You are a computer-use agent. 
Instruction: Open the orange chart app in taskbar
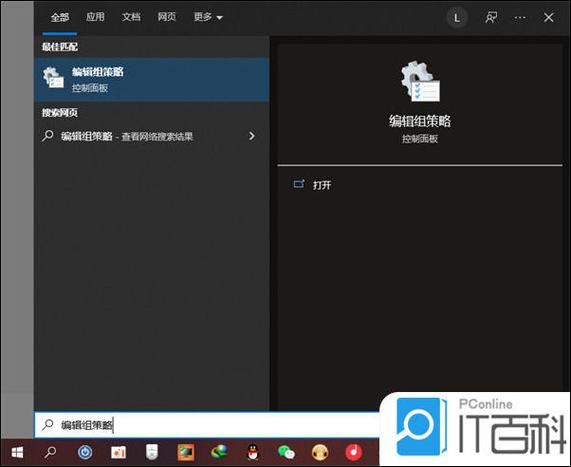click(x=118, y=452)
